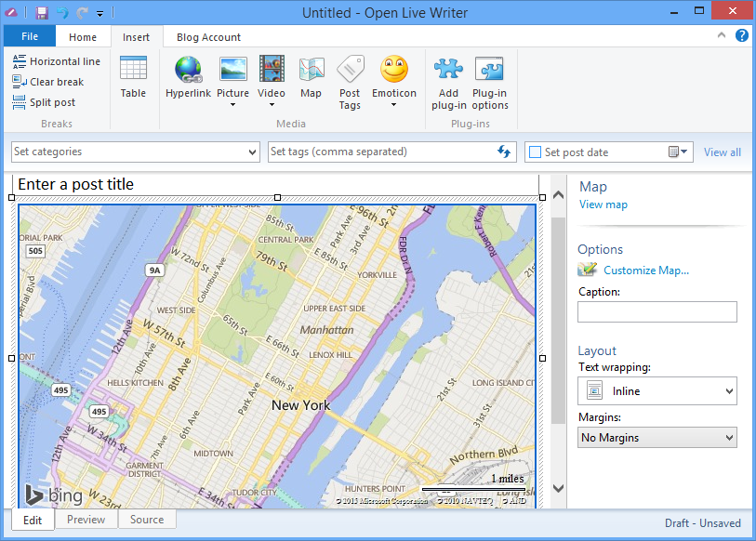Insert a Split post break
This screenshot has width=756, height=541.
(x=44, y=102)
